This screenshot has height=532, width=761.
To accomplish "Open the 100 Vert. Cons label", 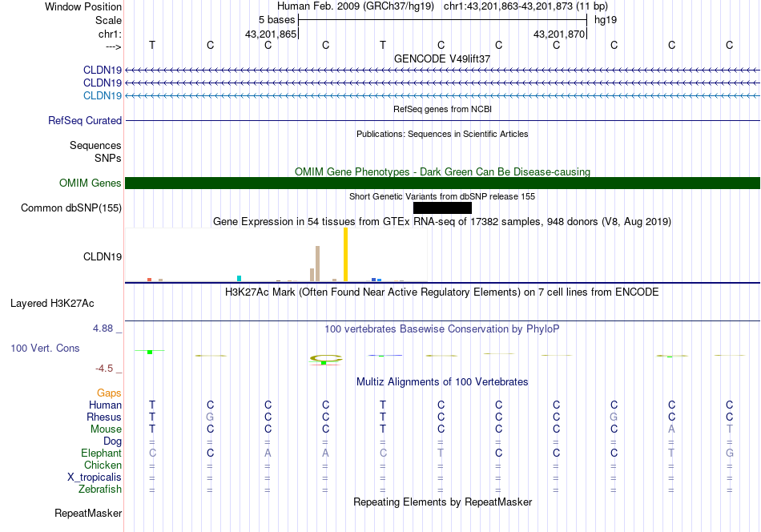I will (45, 348).
